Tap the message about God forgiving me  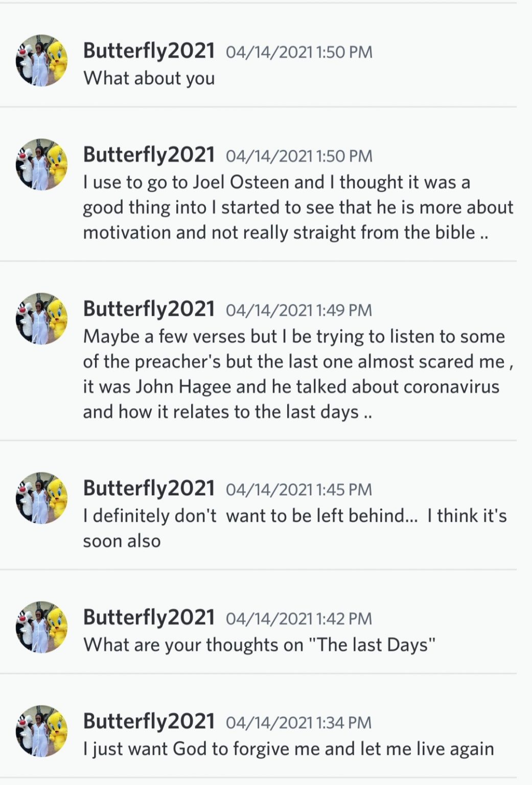(288, 749)
